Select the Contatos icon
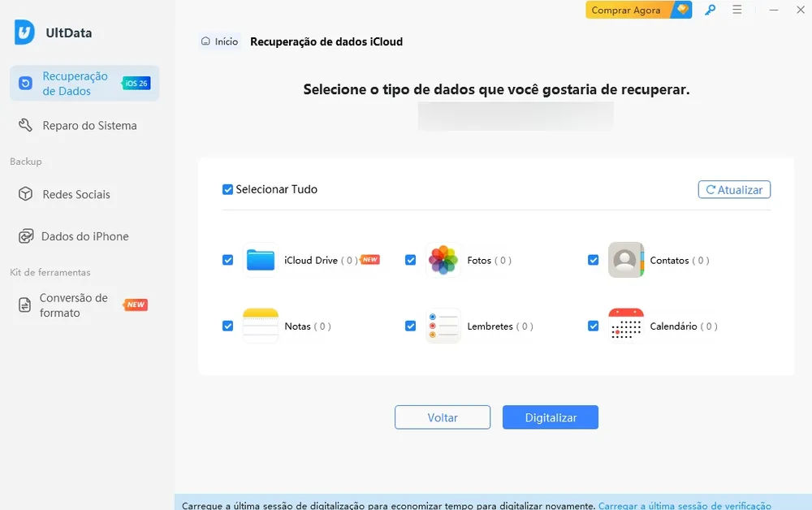812x510 pixels. point(625,260)
